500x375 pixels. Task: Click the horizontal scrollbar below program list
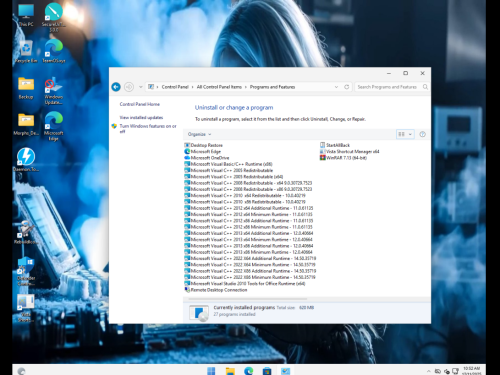pos(245,299)
